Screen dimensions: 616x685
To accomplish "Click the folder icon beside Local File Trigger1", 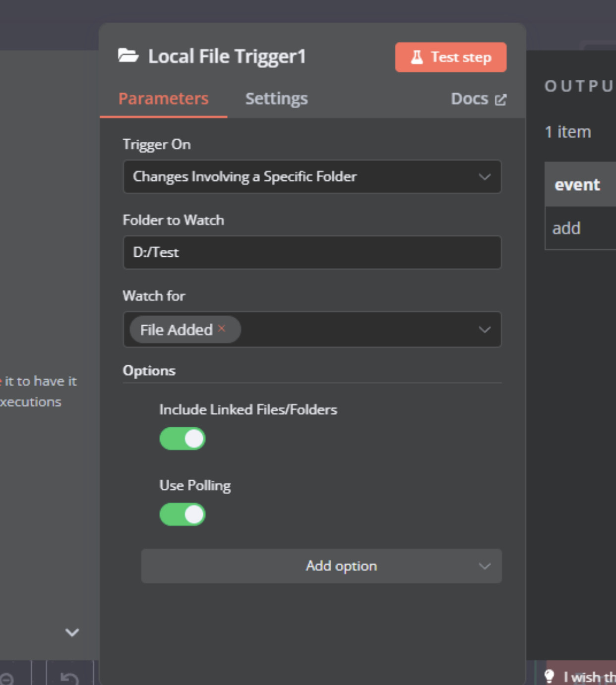I will pos(128,56).
